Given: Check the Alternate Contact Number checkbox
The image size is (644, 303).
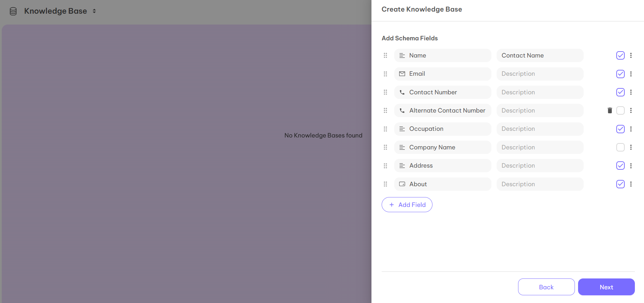Looking at the screenshot, I should pyautogui.click(x=620, y=110).
